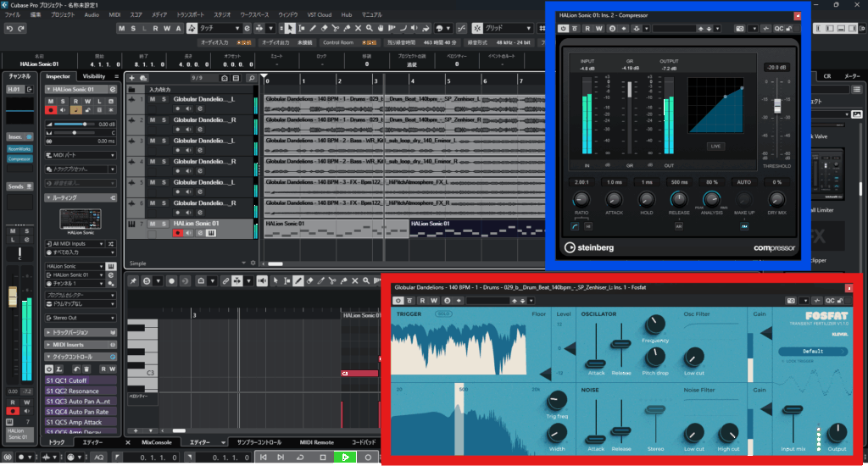The width and height of the screenshot is (868, 466).
Task: Expand the MIDI Inserts inspector section
Action: (x=81, y=344)
